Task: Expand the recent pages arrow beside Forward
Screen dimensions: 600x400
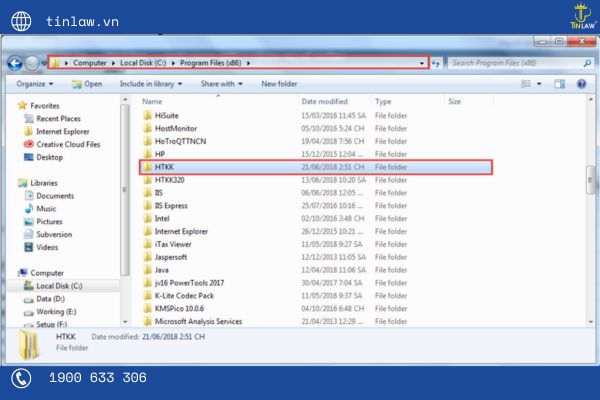Action: [43, 63]
